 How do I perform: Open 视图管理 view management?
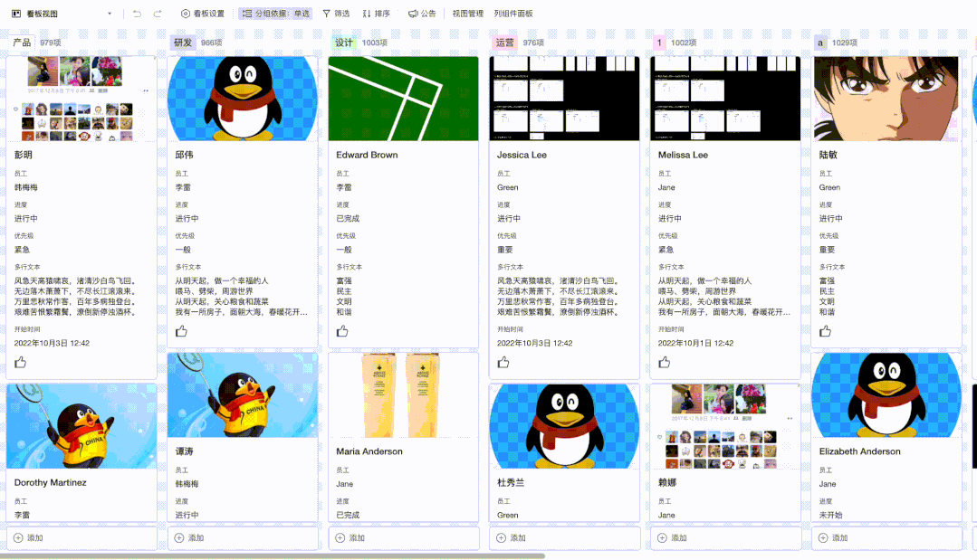[x=467, y=13]
